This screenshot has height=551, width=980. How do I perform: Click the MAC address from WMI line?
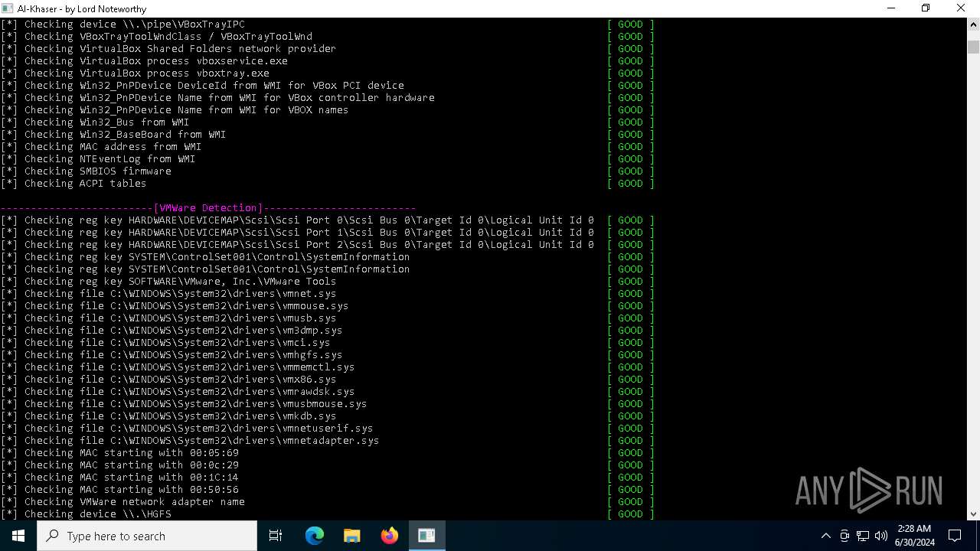[x=101, y=147]
